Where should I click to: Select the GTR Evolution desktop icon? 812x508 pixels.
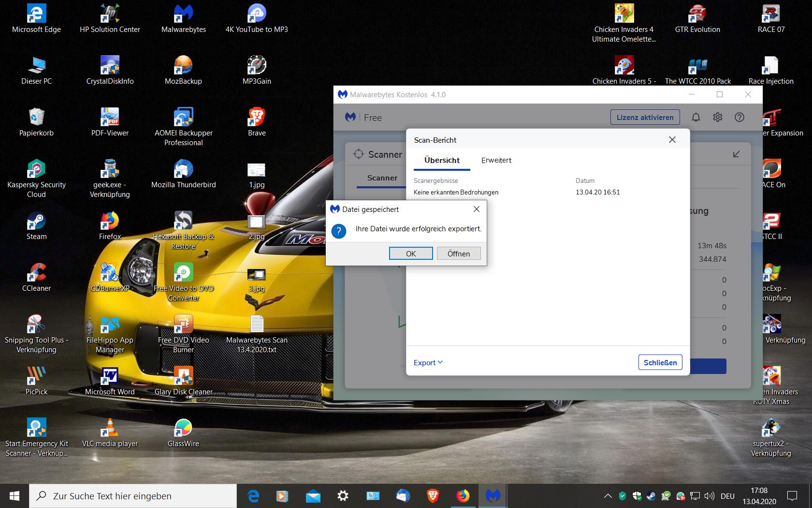[697, 19]
